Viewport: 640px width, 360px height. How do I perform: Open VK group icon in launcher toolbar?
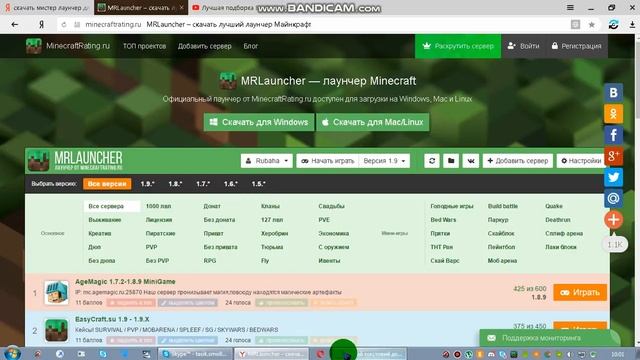pyautogui.click(x=471, y=161)
